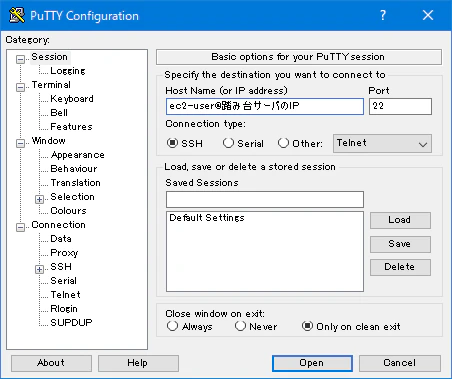The height and width of the screenshot is (379, 452).
Task: Open the Translation settings category
Action: click(x=75, y=183)
